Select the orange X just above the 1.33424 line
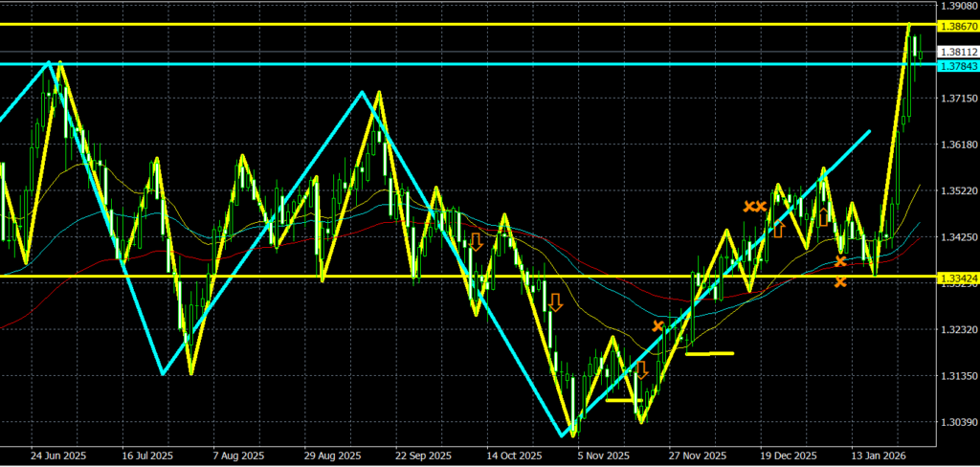Image resolution: width=980 pixels, height=467 pixels. pos(840,261)
